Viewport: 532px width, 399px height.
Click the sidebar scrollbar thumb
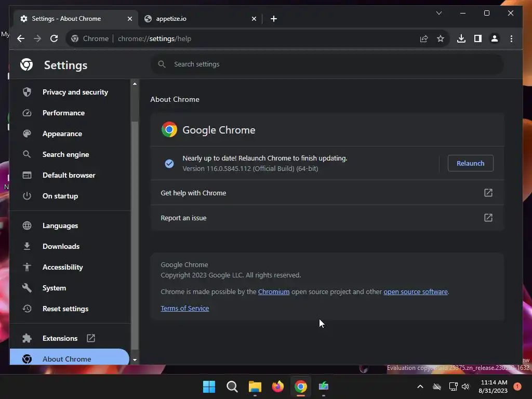(135, 235)
